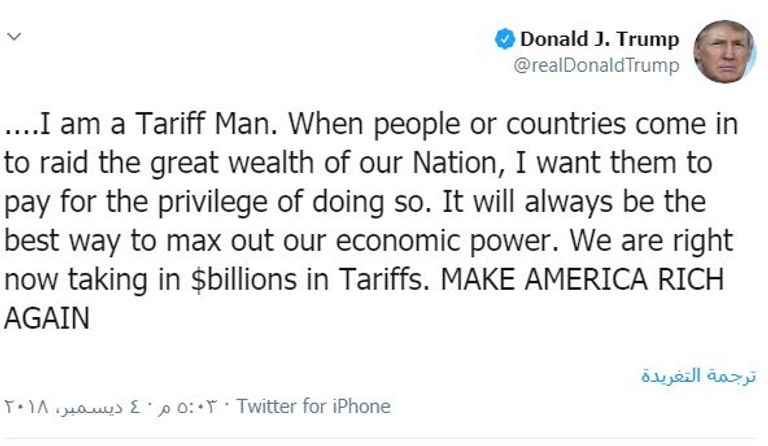Click the Donald J. Trump display name
768x446 pixels.
point(599,40)
